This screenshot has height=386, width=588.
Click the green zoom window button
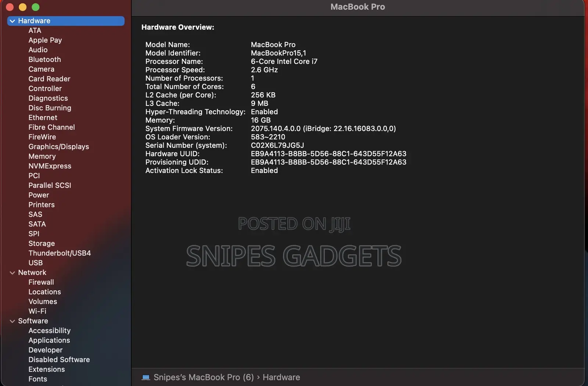pos(35,7)
